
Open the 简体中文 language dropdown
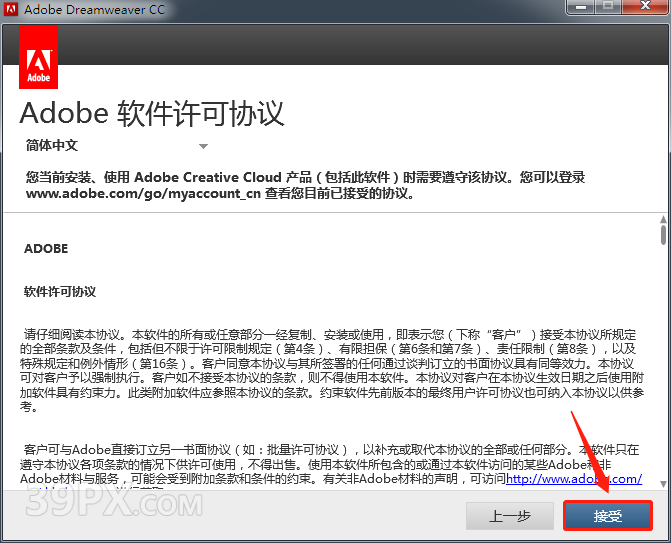point(116,145)
